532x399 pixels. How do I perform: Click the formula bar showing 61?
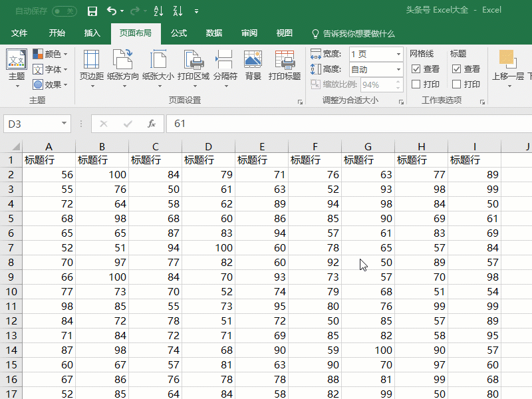pos(348,124)
